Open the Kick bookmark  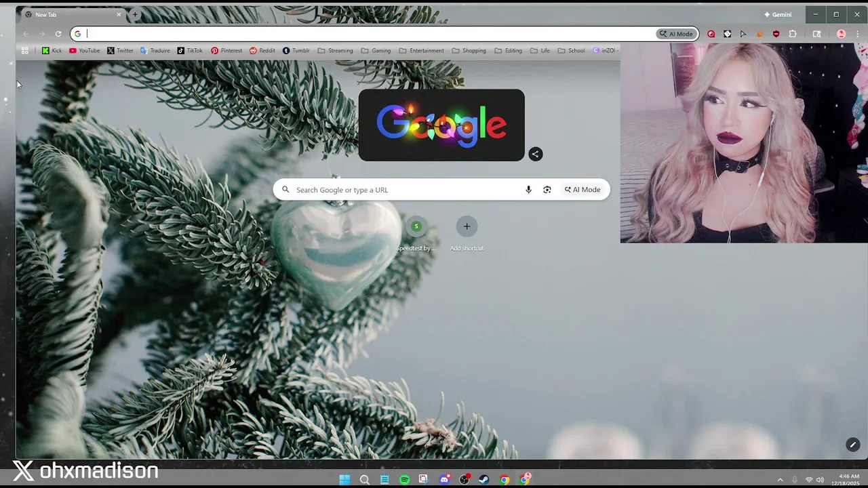pyautogui.click(x=52, y=51)
